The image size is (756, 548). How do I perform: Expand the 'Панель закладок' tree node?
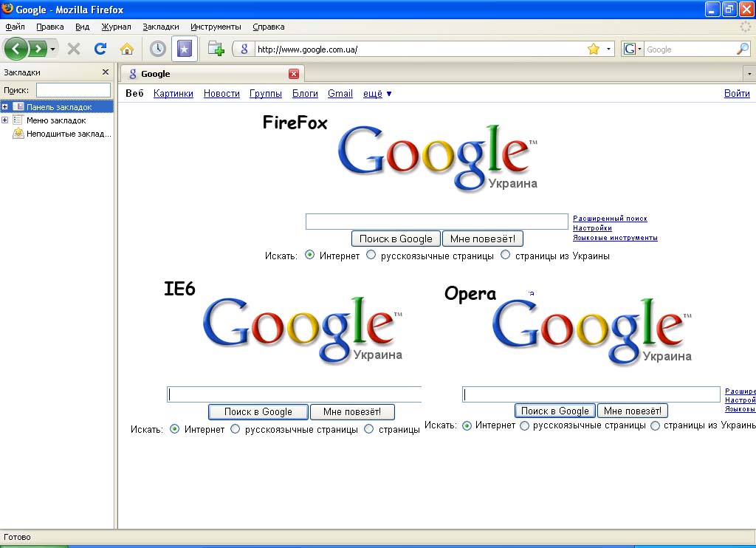click(x=5, y=107)
